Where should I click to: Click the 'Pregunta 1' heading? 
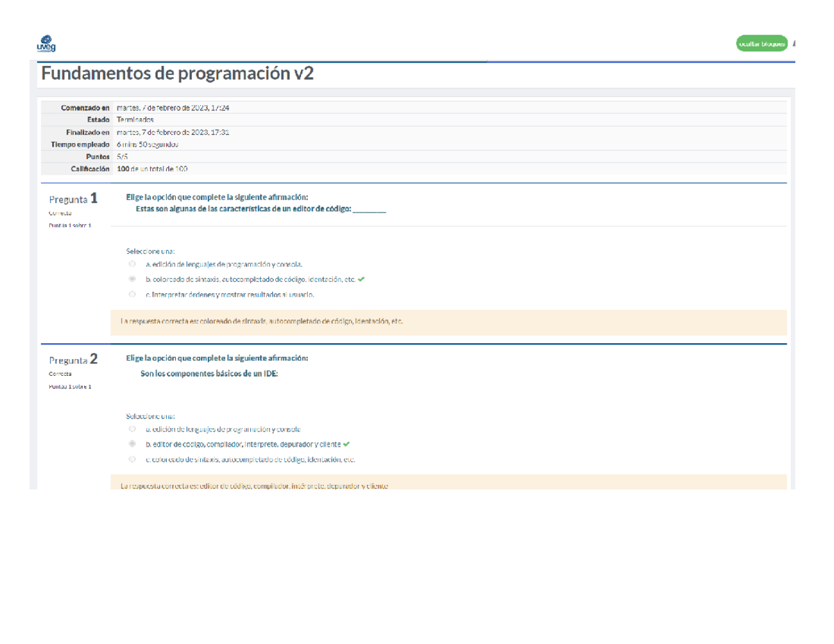[x=73, y=199]
